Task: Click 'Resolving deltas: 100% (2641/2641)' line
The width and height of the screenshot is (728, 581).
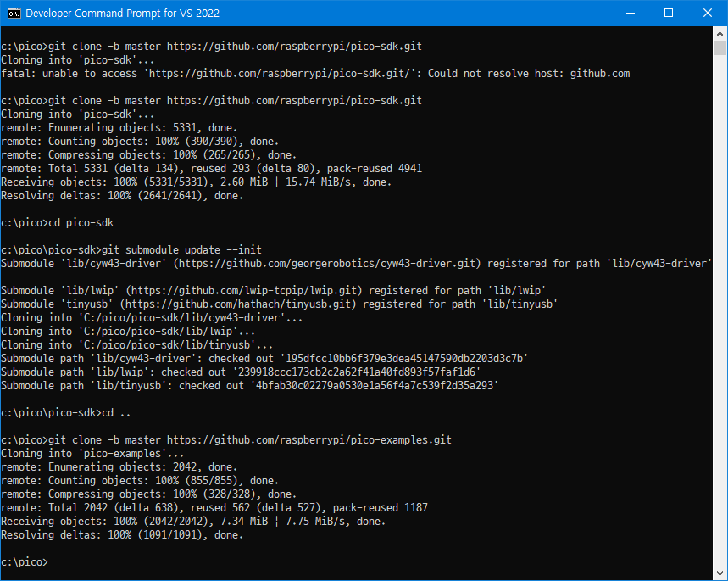Action: [x=122, y=196]
